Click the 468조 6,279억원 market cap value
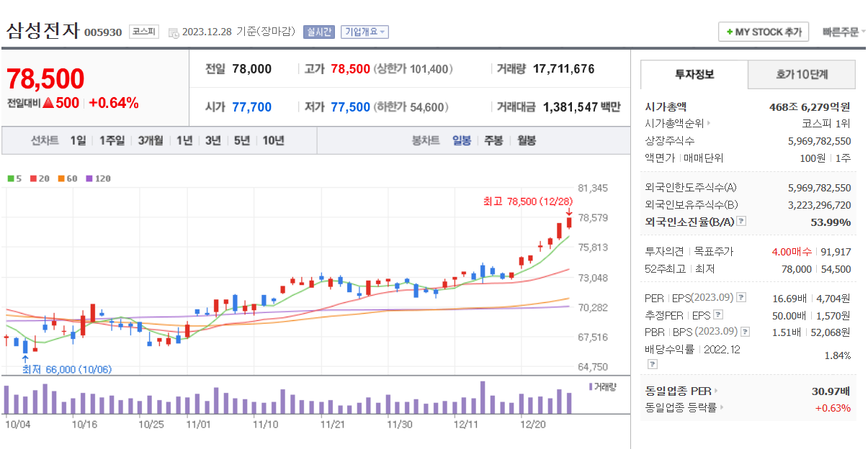The height and width of the screenshot is (449, 868). 810,106
